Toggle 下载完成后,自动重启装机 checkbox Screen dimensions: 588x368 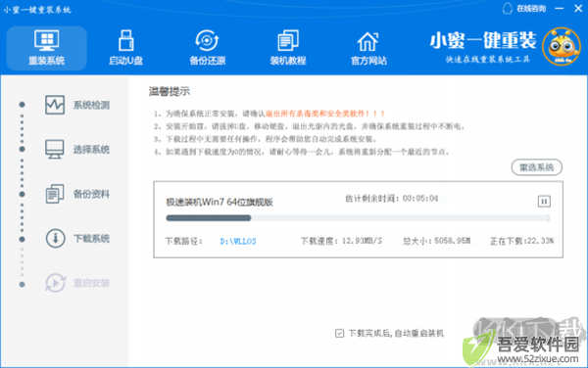[x=339, y=333]
